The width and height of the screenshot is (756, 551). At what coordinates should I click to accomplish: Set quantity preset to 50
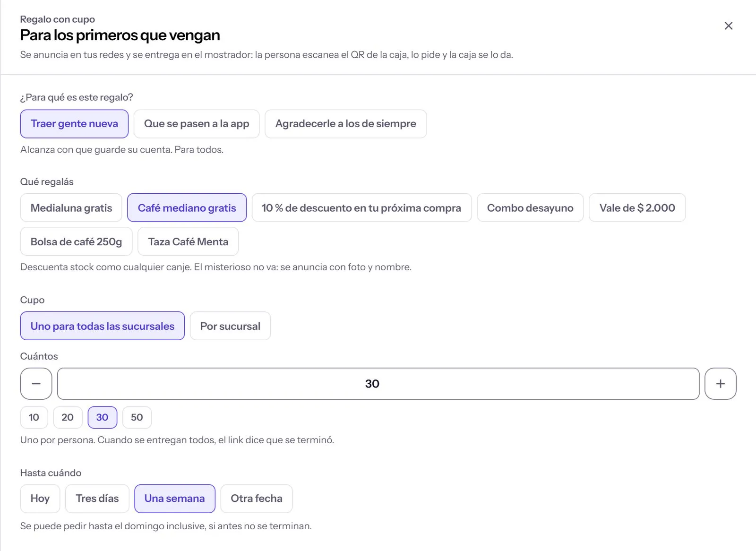pos(137,417)
